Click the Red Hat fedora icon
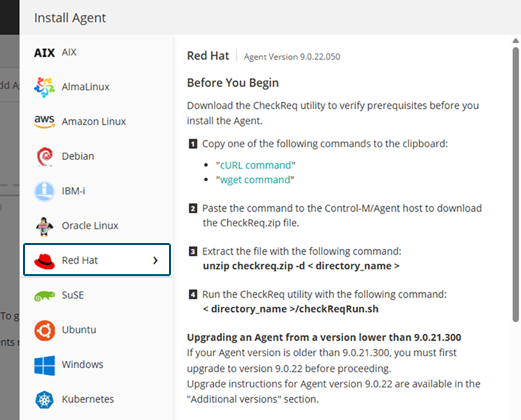Screen dimensions: 521x420 (44, 260)
